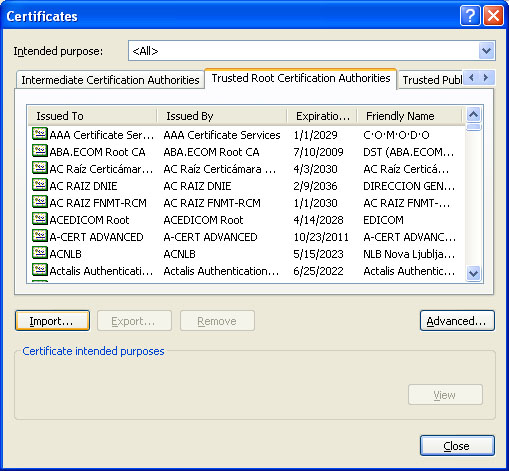Image resolution: width=509 pixels, height=471 pixels.
Task: Click expiration date 1/1/2029
Action: pos(315,135)
